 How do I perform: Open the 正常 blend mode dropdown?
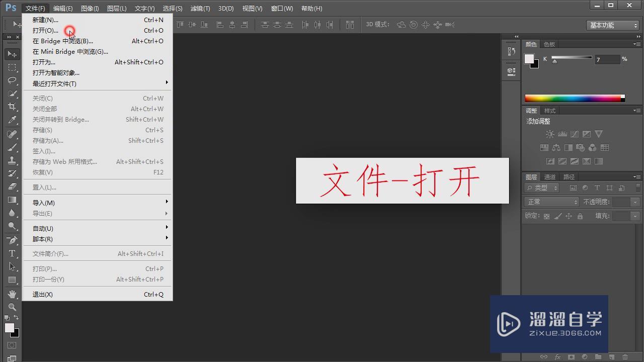pos(552,202)
